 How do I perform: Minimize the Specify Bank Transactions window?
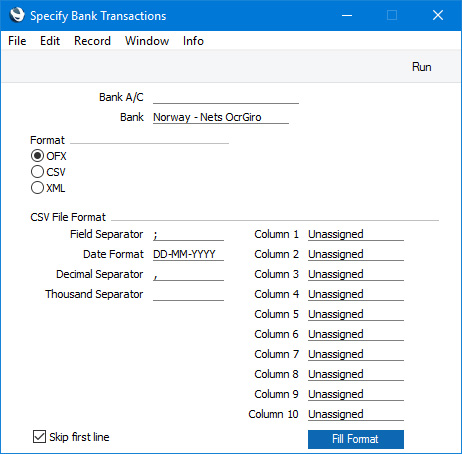[347, 15]
